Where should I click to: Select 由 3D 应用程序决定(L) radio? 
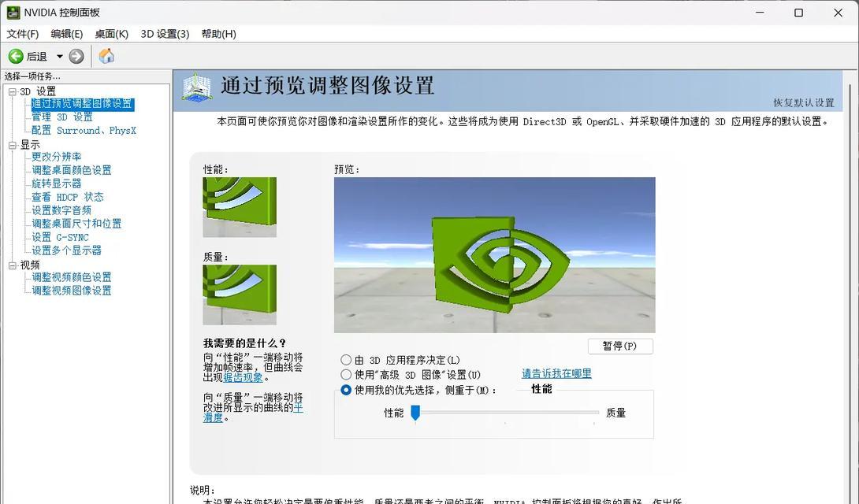(346, 360)
